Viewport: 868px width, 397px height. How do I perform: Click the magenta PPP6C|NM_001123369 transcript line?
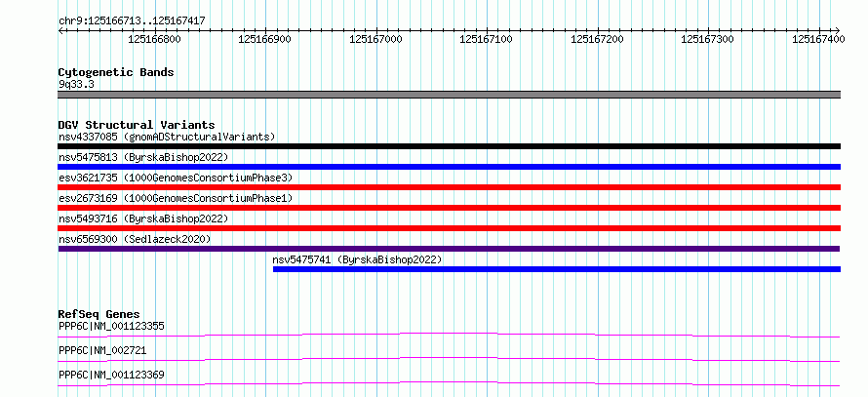pos(450,383)
